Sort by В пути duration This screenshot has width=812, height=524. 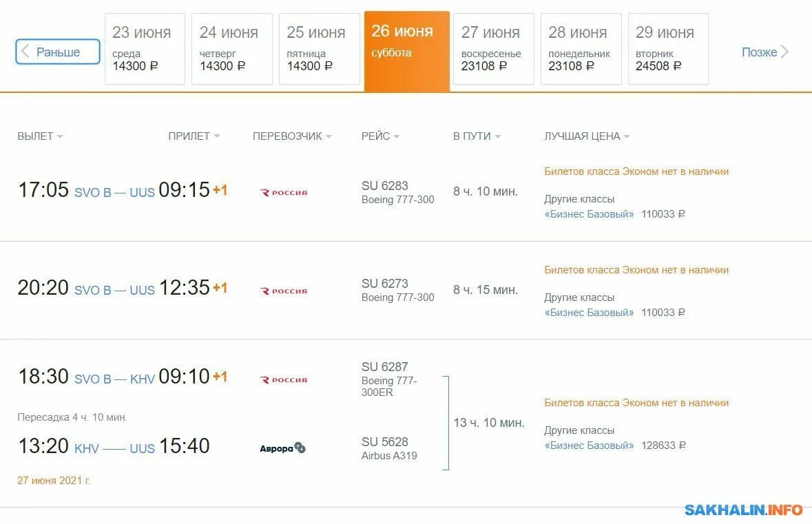pyautogui.click(x=477, y=136)
